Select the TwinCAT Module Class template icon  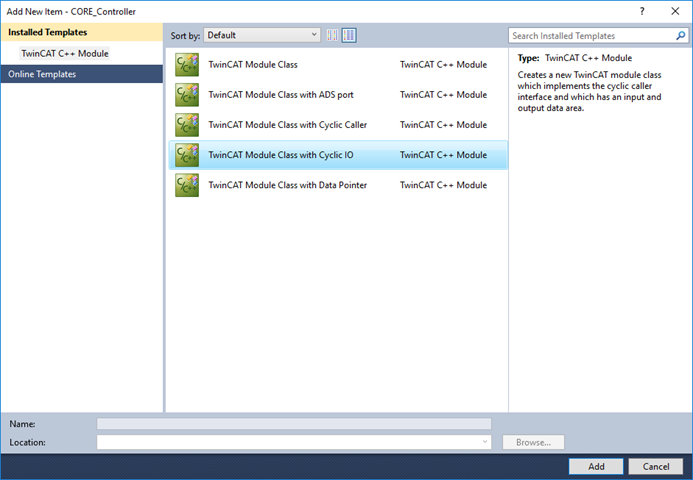click(187, 65)
